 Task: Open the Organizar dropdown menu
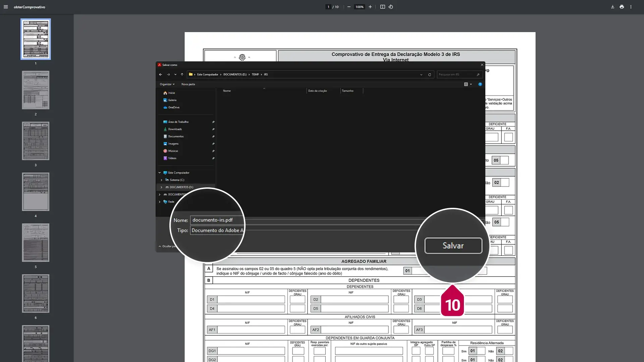(x=167, y=84)
